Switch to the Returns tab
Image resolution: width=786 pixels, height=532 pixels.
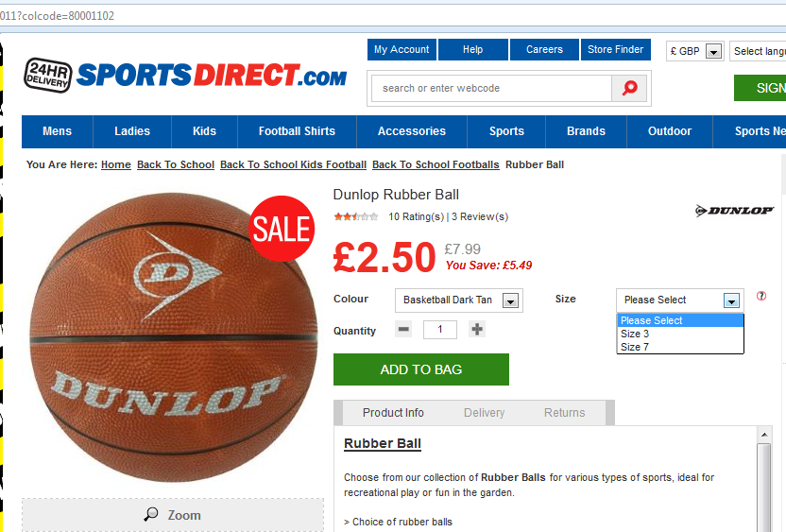(x=564, y=413)
